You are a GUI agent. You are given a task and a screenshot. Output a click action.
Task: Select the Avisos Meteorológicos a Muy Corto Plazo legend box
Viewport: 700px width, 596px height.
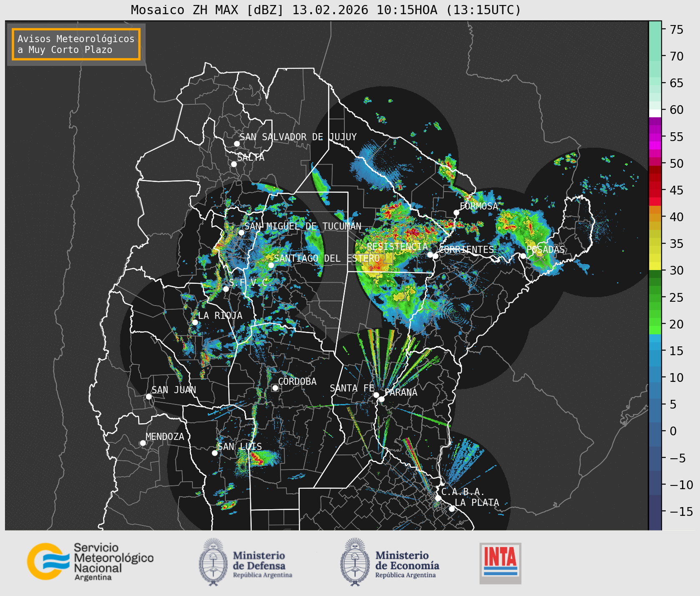pyautogui.click(x=76, y=44)
